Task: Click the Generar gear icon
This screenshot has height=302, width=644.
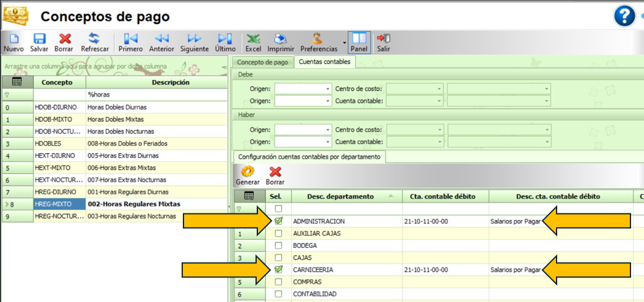Action: pos(248,172)
